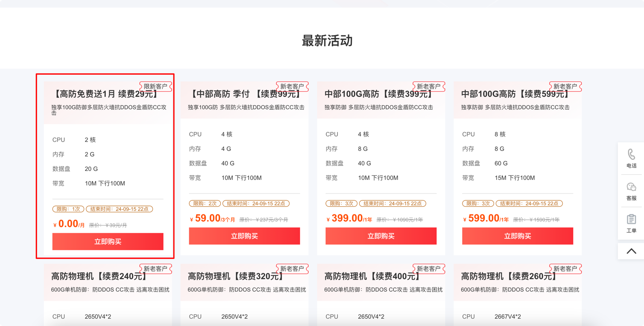Click the 20 G data disk value

click(91, 169)
